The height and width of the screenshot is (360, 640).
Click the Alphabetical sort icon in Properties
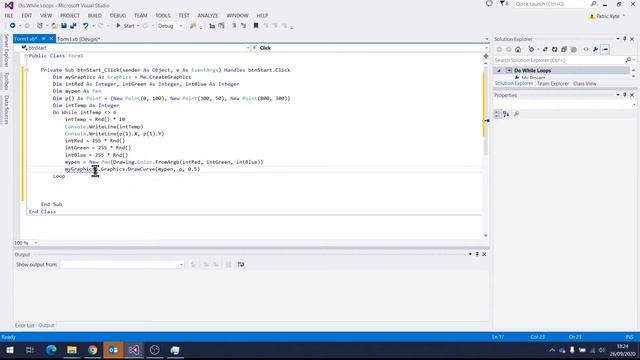coord(506,114)
